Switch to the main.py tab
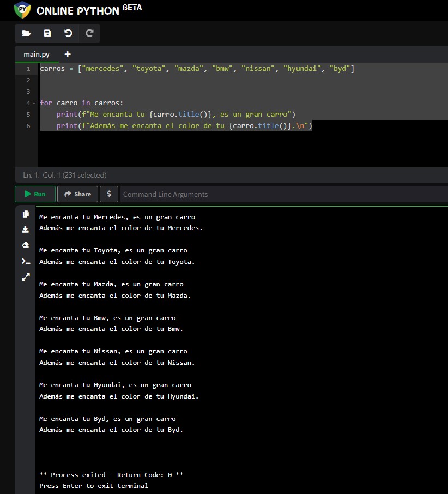Image resolution: width=448 pixels, height=494 pixels. click(x=37, y=55)
